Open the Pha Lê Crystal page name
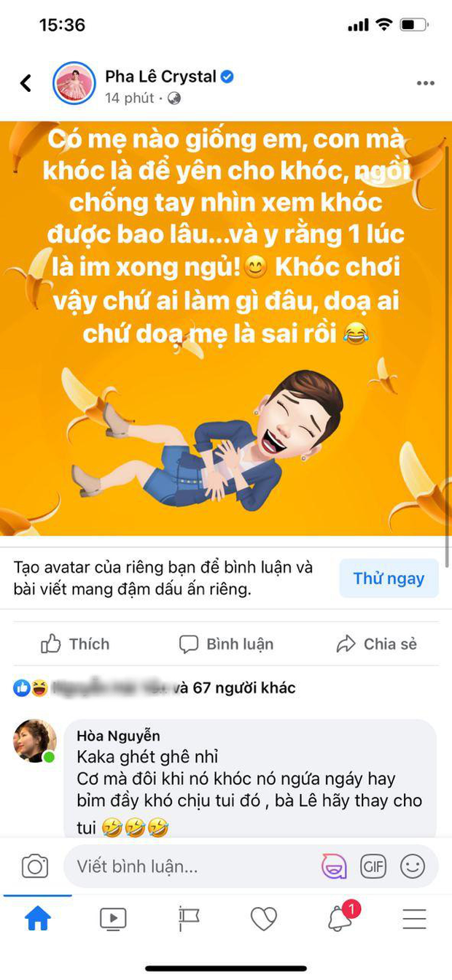The width and height of the screenshot is (452, 980). 161,76
